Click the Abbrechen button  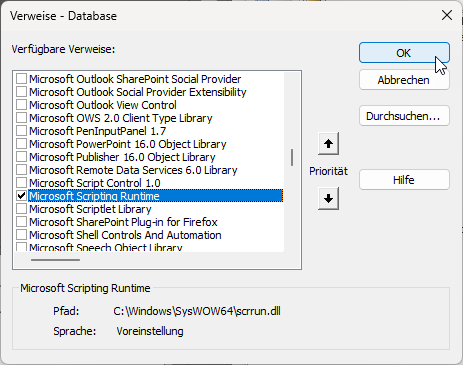point(404,80)
